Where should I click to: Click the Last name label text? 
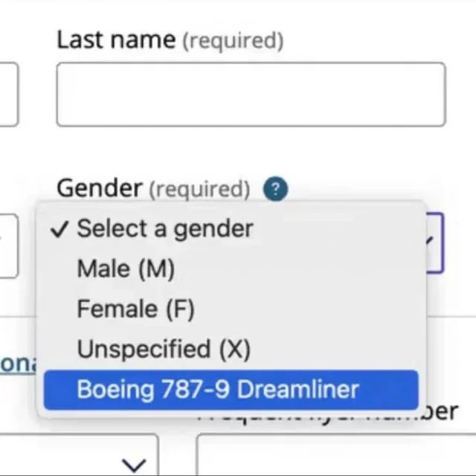pyautogui.click(x=116, y=39)
